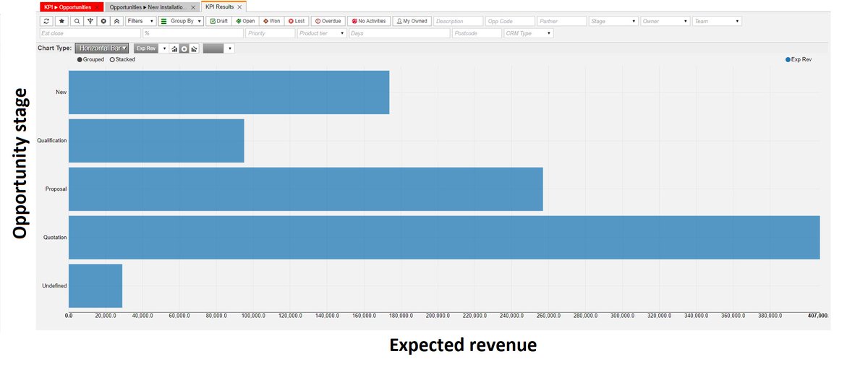Toggle the Won filter
The image size is (868, 380).
(271, 21)
